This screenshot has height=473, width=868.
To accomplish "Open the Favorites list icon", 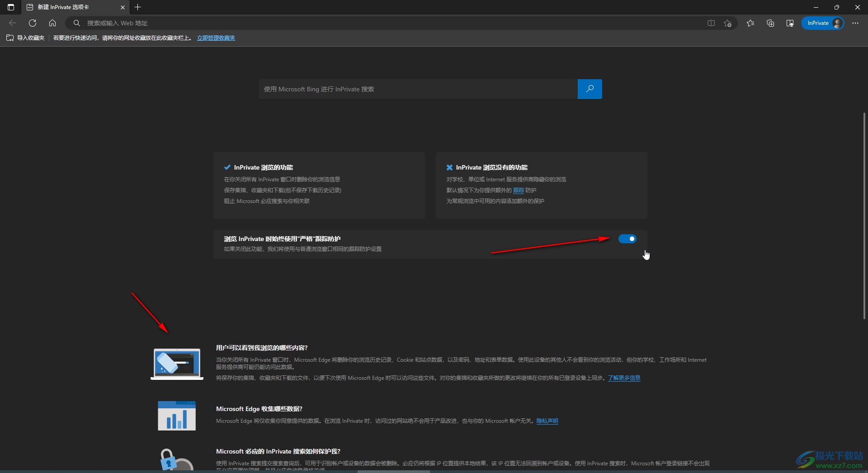I will [750, 23].
